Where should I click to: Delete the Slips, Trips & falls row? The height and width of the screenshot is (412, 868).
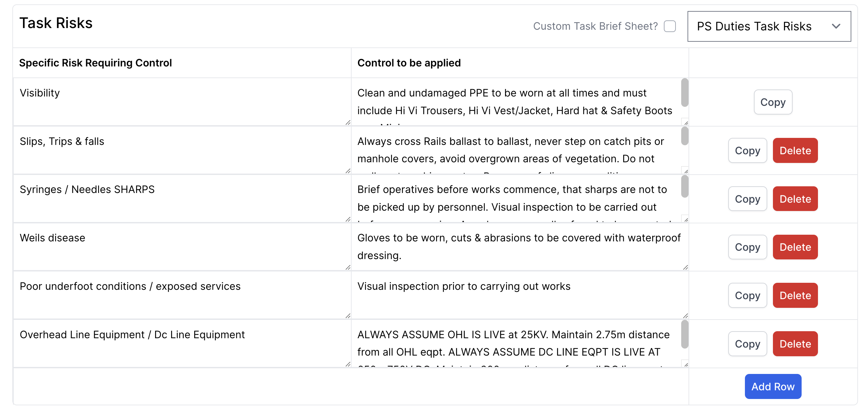point(795,150)
